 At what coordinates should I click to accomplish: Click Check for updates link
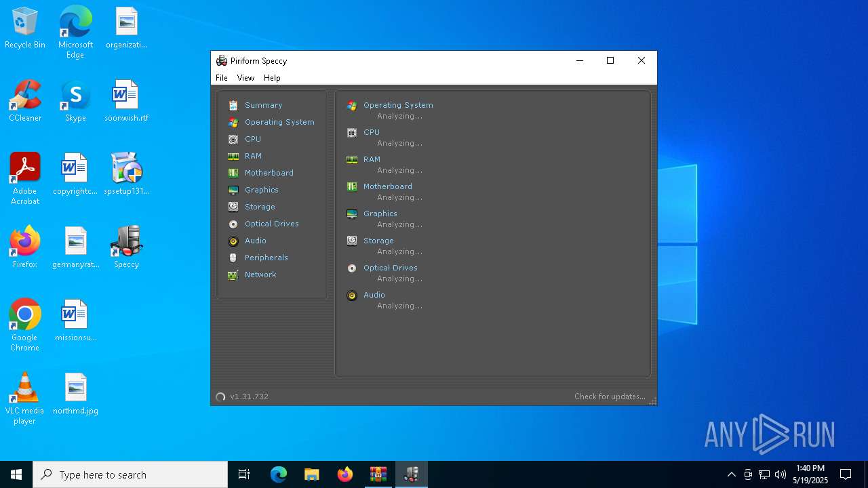(x=610, y=396)
